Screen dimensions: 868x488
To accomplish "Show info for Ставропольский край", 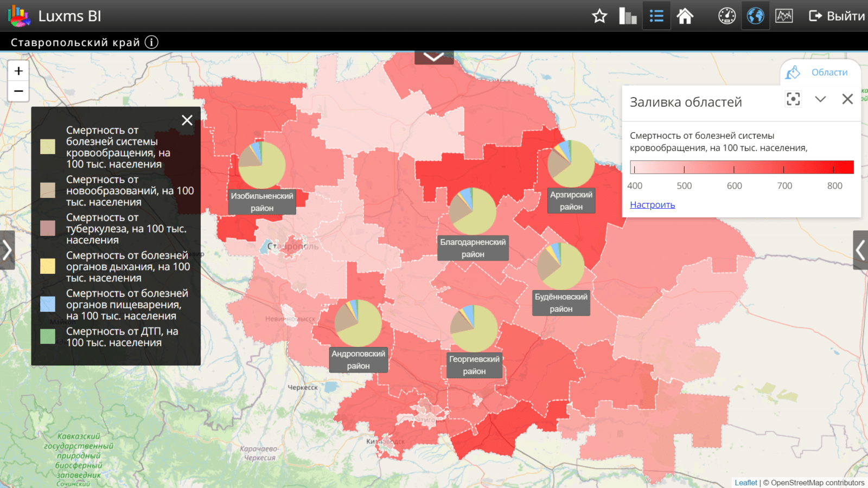I will (151, 42).
